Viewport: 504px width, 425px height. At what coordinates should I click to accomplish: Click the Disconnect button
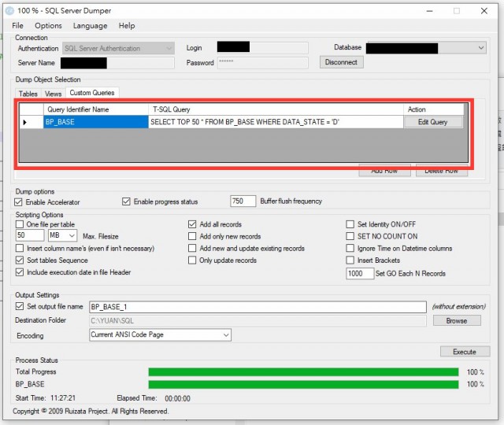[341, 62]
